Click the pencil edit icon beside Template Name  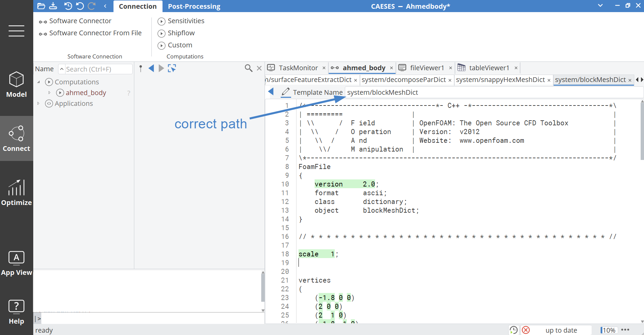click(x=286, y=92)
